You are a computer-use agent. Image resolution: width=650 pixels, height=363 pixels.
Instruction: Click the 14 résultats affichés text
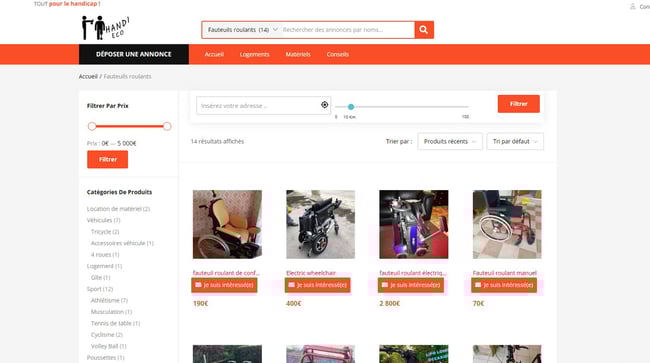click(217, 141)
